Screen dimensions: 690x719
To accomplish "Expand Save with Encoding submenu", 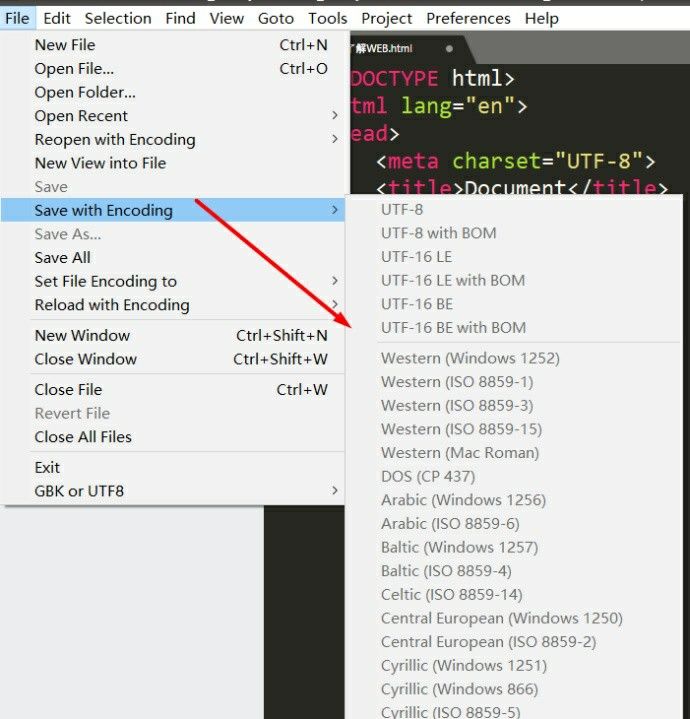I will (x=172, y=210).
